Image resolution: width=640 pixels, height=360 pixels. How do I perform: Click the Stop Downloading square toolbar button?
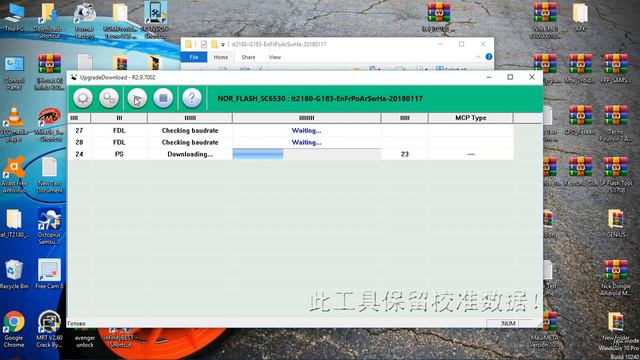[163, 98]
